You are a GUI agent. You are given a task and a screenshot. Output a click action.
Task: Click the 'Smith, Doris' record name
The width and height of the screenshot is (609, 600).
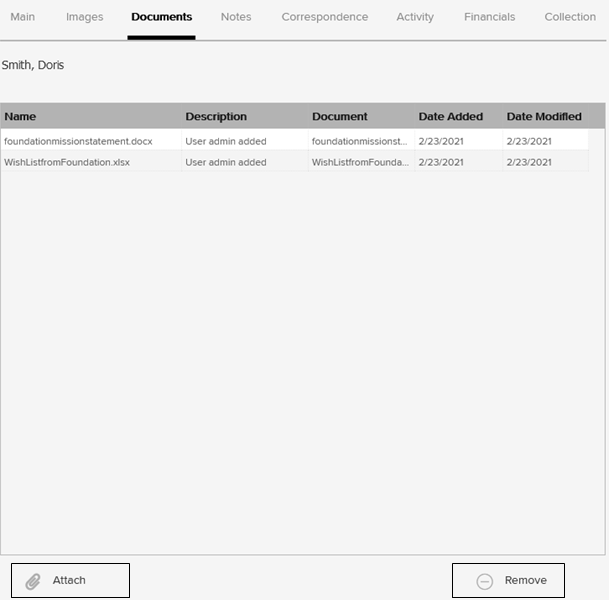[33, 65]
